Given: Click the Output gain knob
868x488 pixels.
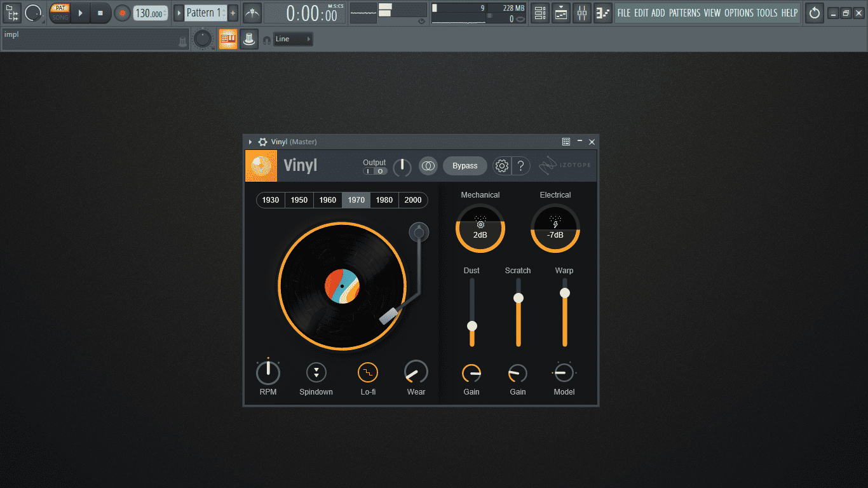Looking at the screenshot, I should [402, 167].
